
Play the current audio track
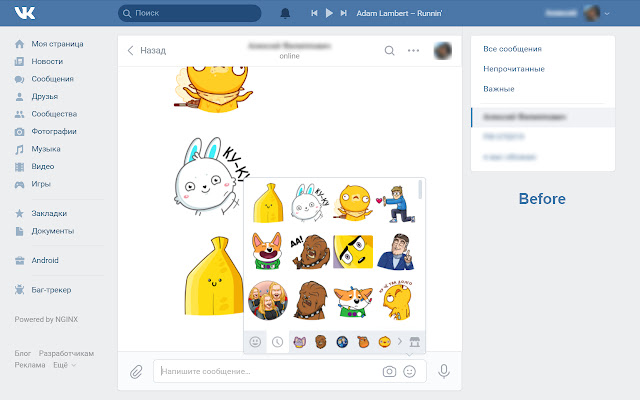tap(329, 13)
